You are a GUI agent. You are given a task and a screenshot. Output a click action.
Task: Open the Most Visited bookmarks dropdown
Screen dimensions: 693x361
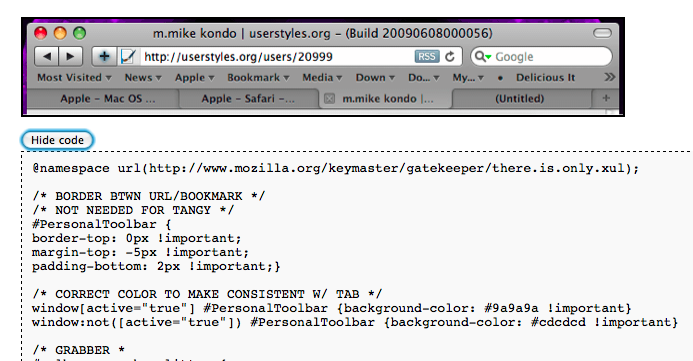click(x=74, y=78)
